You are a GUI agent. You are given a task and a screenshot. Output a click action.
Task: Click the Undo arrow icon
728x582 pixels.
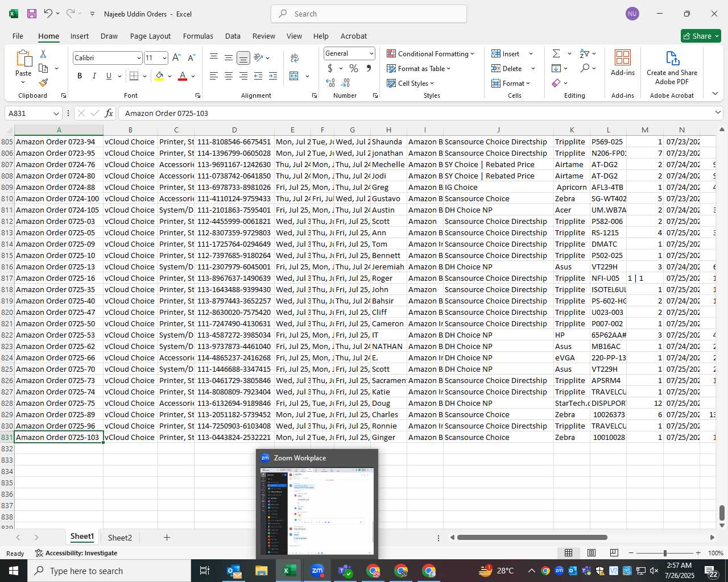tap(48, 14)
